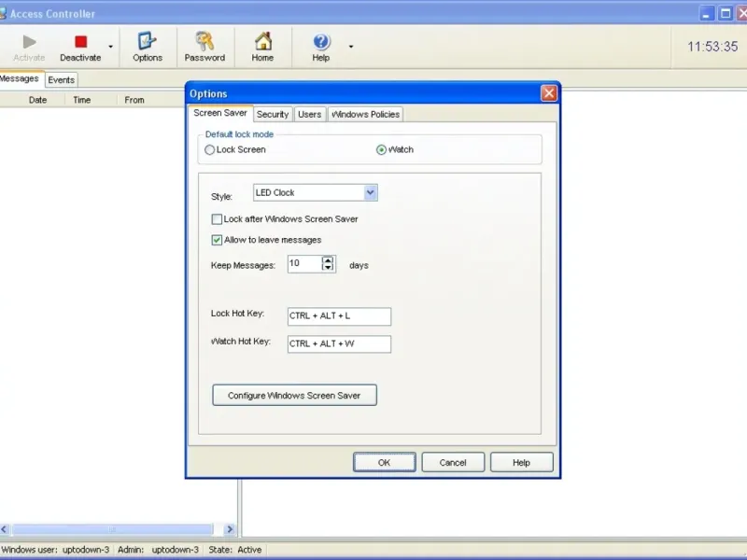
Task: Click the horizontal scrollbar left arrow
Action: click(x=5, y=529)
